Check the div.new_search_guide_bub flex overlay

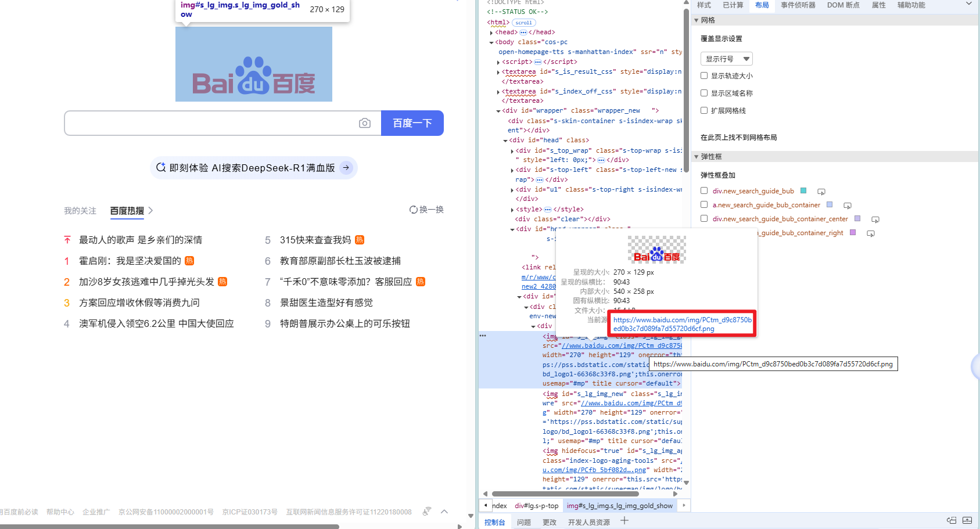[704, 190]
